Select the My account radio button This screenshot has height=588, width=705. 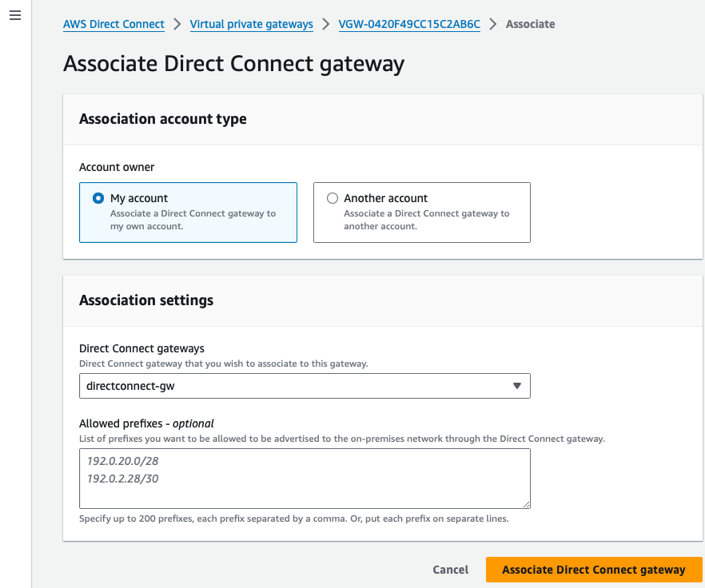[98, 198]
